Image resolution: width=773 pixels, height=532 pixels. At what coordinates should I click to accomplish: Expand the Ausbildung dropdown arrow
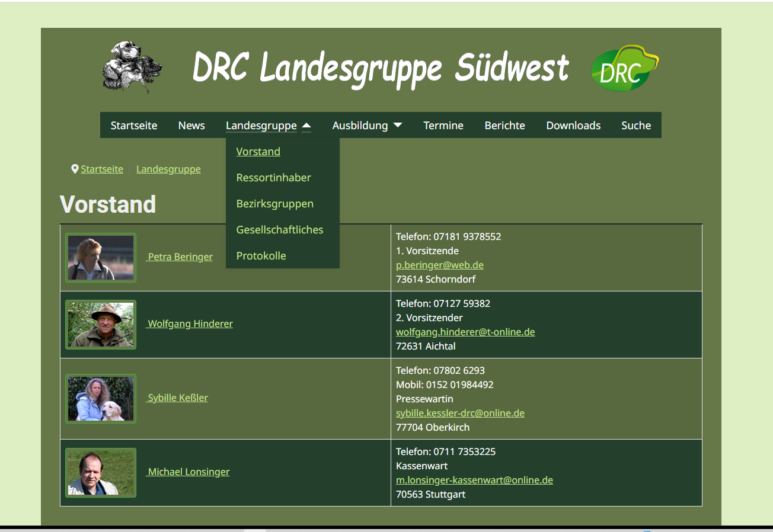point(398,126)
